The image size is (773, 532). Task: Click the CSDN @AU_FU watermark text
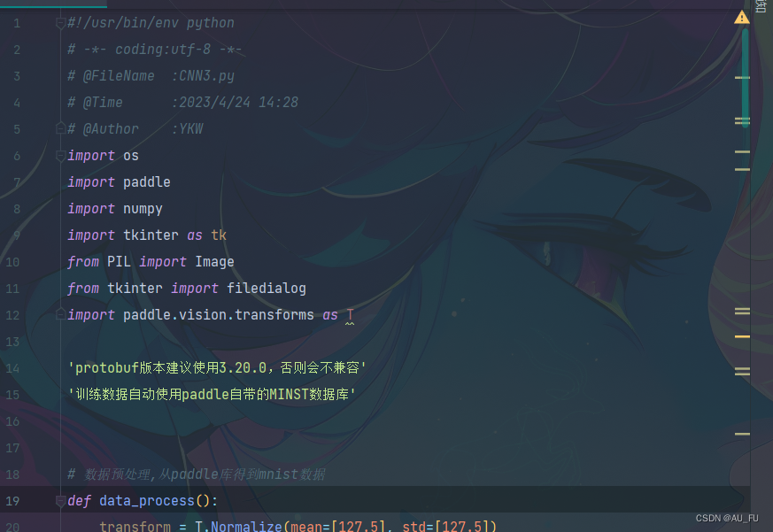(727, 518)
